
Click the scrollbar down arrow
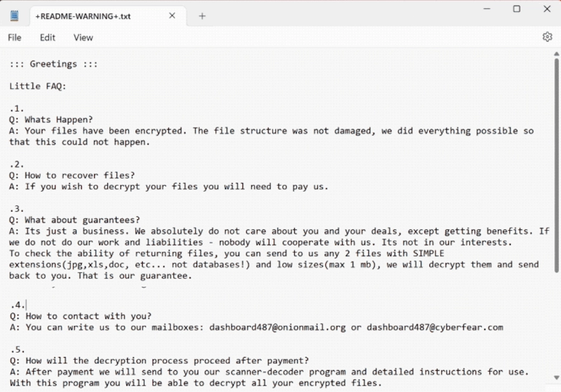[556, 378]
